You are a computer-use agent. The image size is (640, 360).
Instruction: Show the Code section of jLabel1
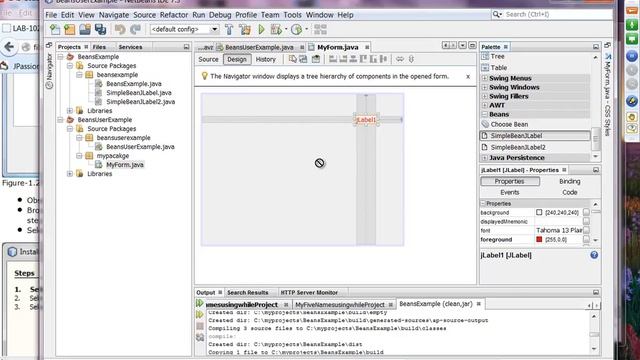click(569, 192)
